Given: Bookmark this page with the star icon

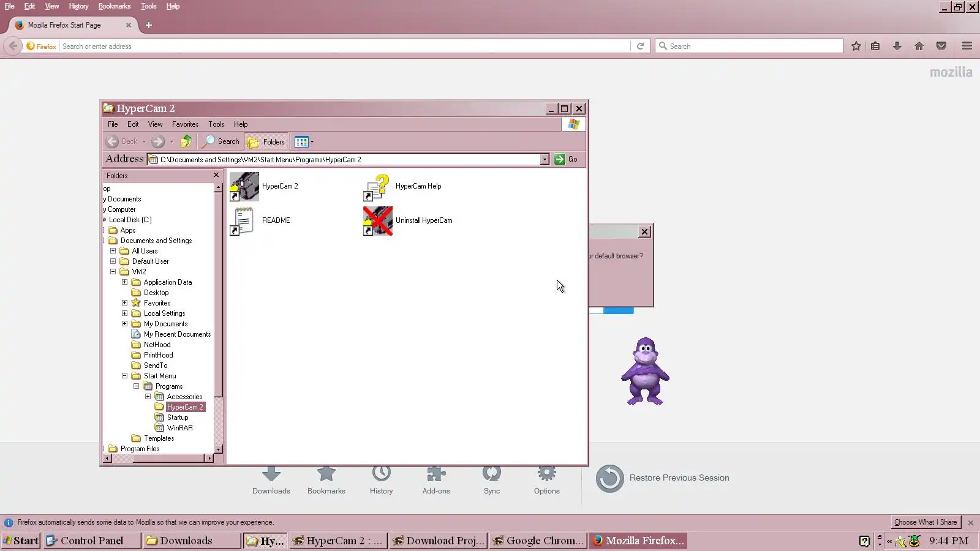Looking at the screenshot, I should point(856,46).
